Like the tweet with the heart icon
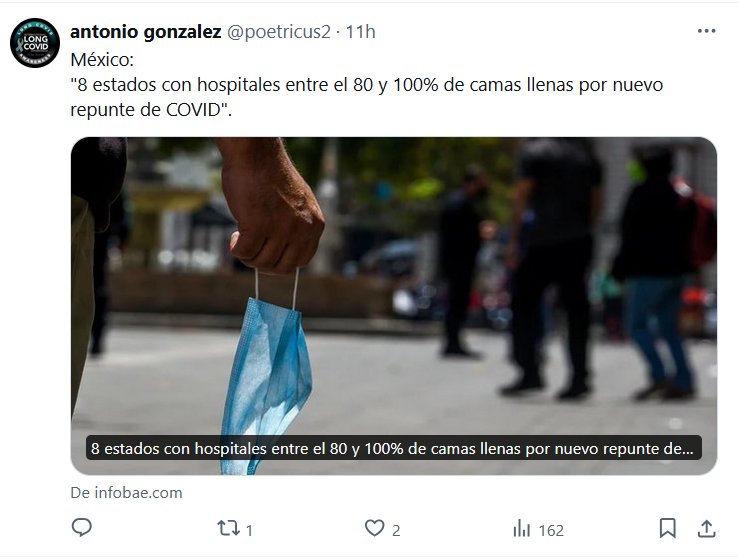The width and height of the screenshot is (738, 560). pyautogui.click(x=375, y=528)
